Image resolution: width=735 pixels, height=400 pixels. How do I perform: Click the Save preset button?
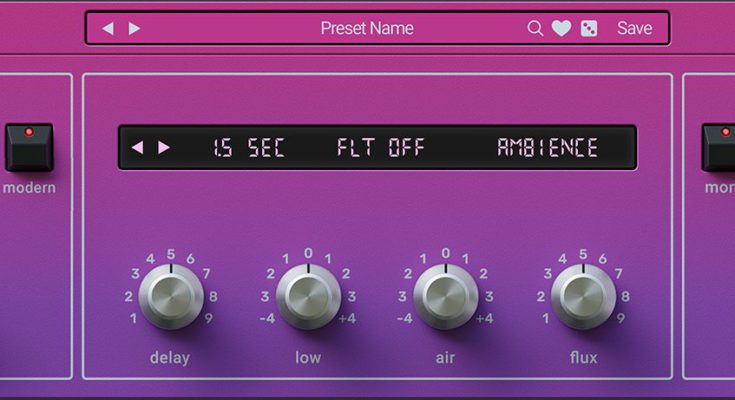click(x=634, y=29)
